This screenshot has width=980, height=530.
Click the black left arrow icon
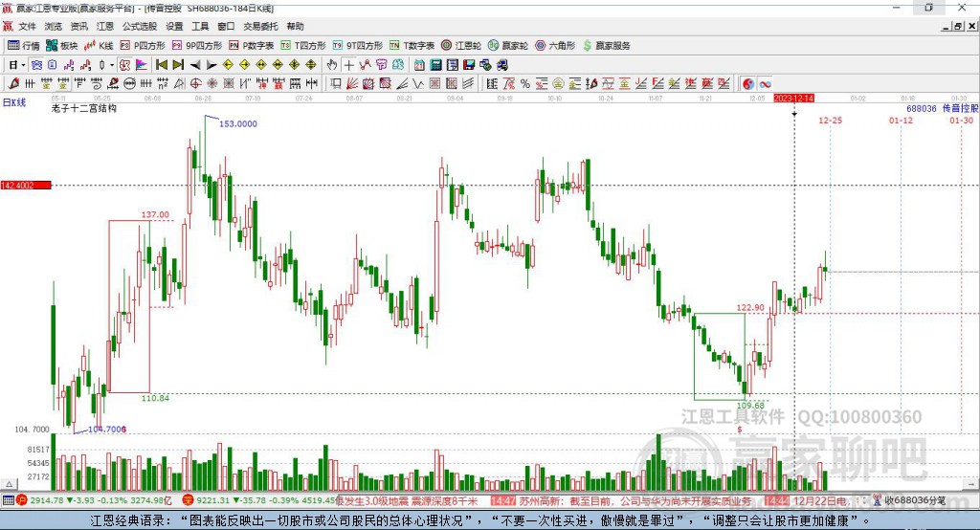[195, 65]
